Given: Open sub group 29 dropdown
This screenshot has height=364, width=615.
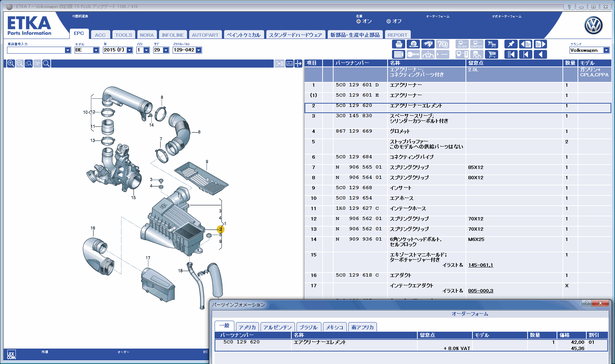Looking at the screenshot, I should (x=166, y=50).
